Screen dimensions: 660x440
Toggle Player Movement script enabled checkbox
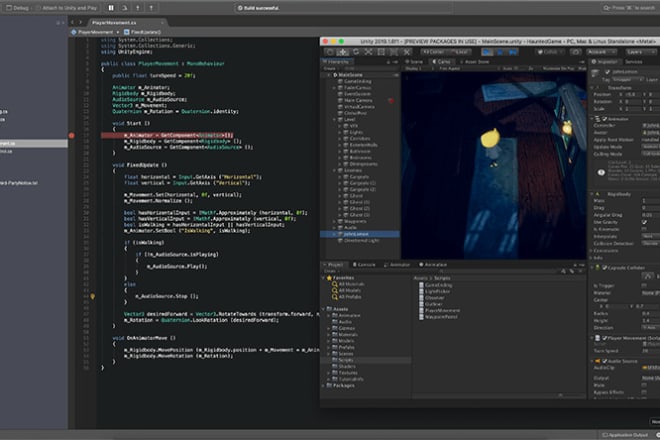(604, 338)
